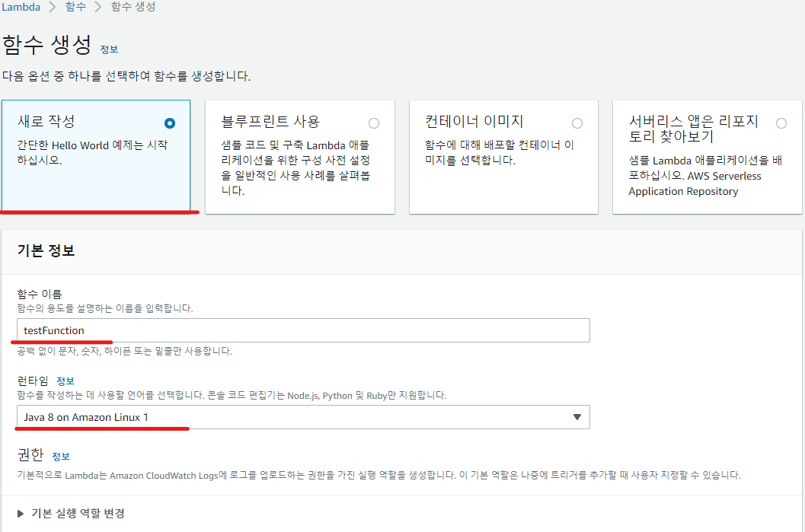The width and height of the screenshot is (805, 532).
Task: Click 다음 옵션 중 하나를 선택 subtitle
Action: pos(126,76)
